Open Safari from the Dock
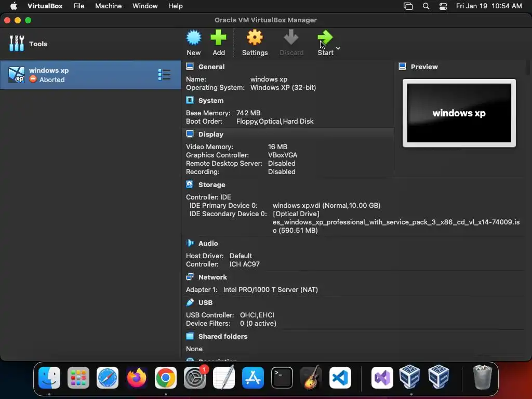 [108, 377]
